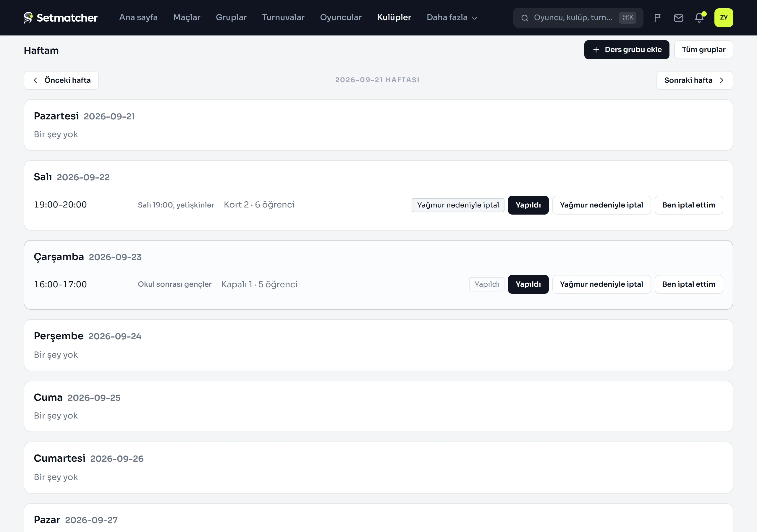This screenshot has height=532, width=757.
Task: Mark Salı lesson as Ben iptal ettim
Action: [689, 205]
